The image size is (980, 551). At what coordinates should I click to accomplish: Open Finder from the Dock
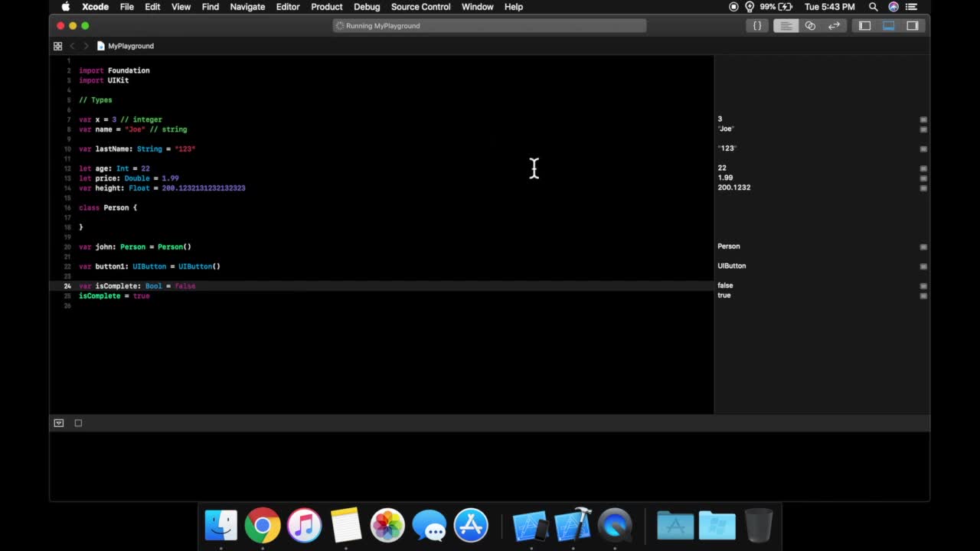(221, 526)
